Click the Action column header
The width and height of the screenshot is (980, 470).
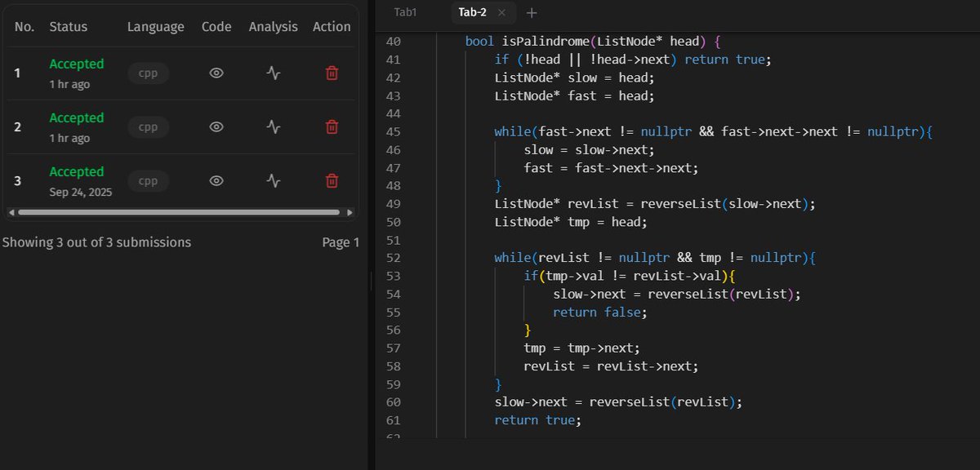coord(332,26)
